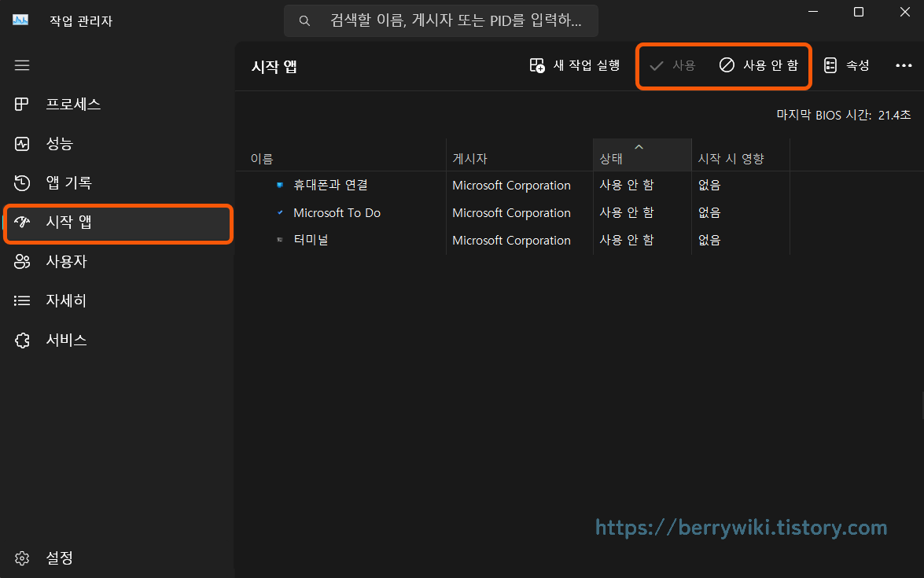Sort by the 시작 시 영향 column
This screenshot has height=578, width=924.
click(731, 157)
